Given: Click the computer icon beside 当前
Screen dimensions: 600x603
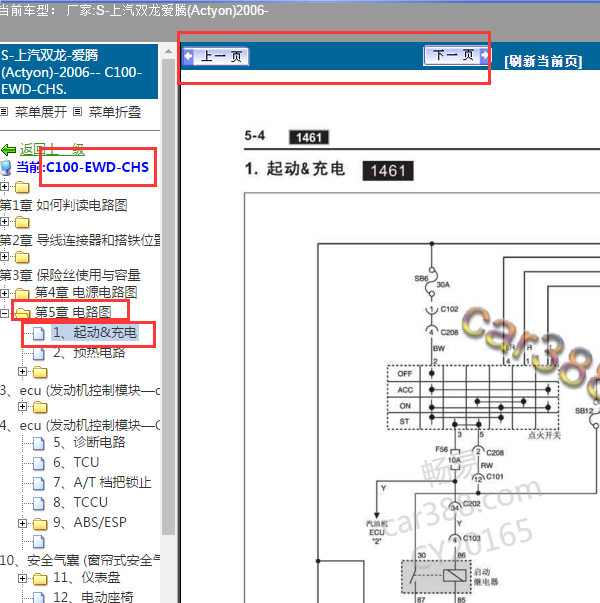Looking at the screenshot, I should coord(6,168).
